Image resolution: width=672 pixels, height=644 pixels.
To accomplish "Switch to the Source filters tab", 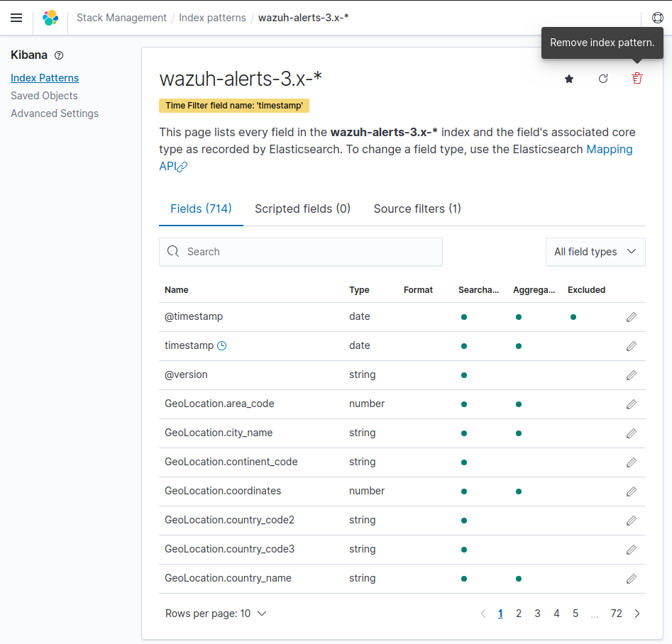I will pyautogui.click(x=417, y=209).
